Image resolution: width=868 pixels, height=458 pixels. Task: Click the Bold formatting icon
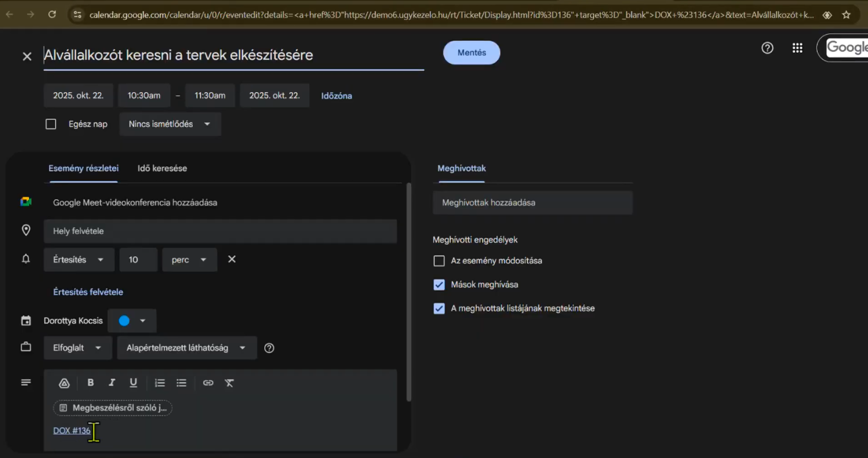click(x=91, y=383)
